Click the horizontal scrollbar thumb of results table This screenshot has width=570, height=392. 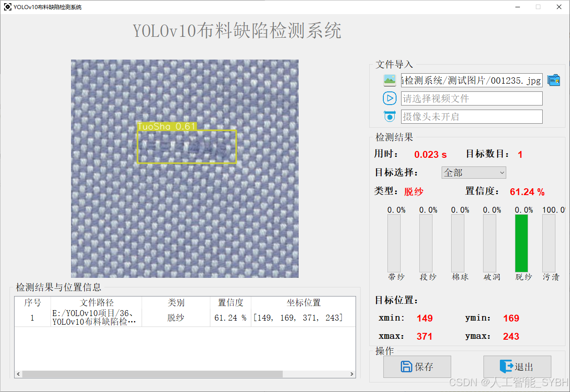153,374
